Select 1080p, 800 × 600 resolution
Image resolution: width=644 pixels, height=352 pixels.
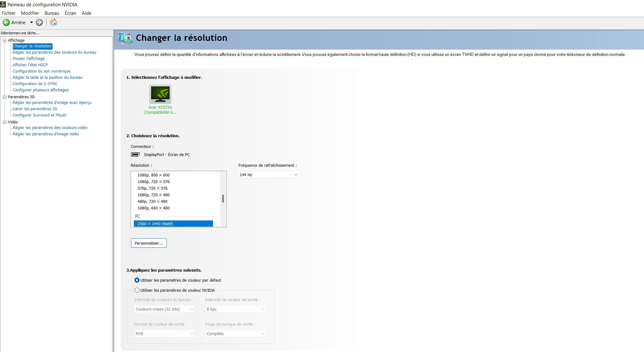pos(153,175)
